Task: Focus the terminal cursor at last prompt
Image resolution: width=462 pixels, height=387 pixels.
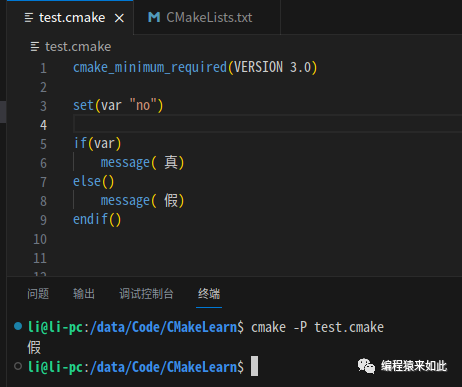Action: coord(254,366)
